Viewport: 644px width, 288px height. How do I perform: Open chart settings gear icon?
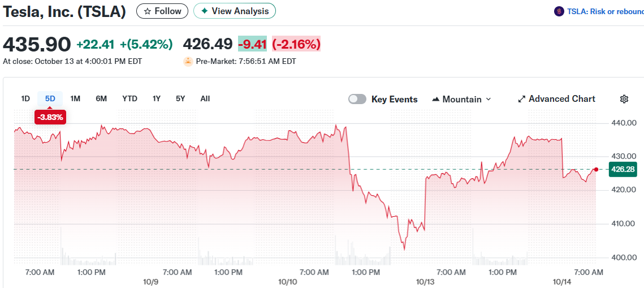pos(624,99)
